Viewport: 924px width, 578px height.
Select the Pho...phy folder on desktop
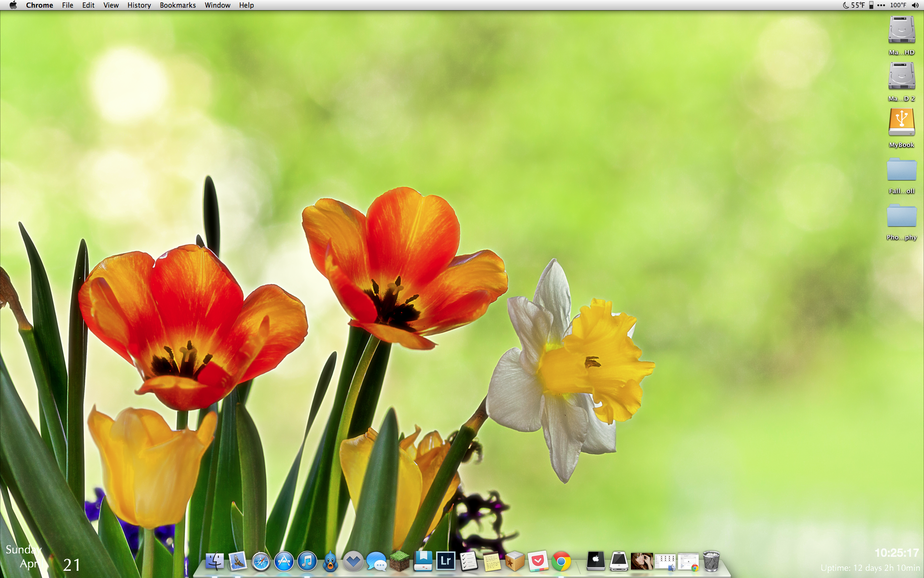click(x=901, y=217)
